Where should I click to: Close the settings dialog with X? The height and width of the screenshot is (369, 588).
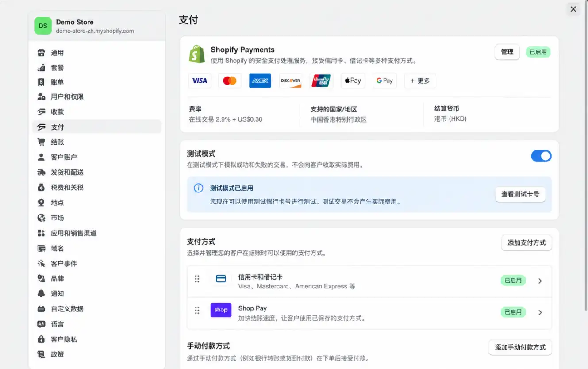tap(573, 9)
